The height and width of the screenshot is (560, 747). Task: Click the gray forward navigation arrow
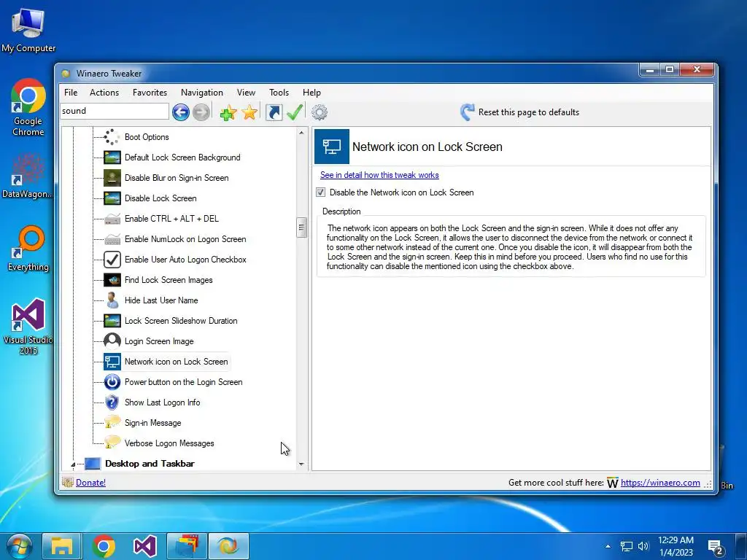pyautogui.click(x=201, y=112)
